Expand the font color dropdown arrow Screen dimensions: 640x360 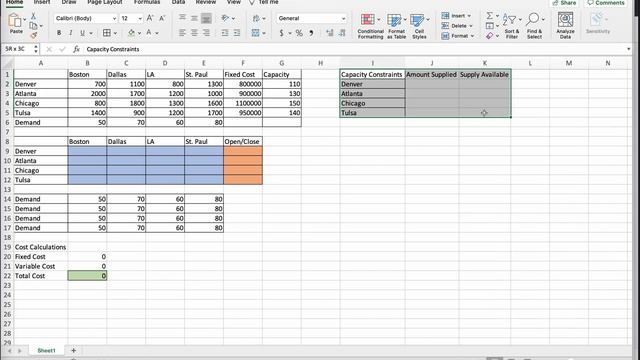pos(157,33)
